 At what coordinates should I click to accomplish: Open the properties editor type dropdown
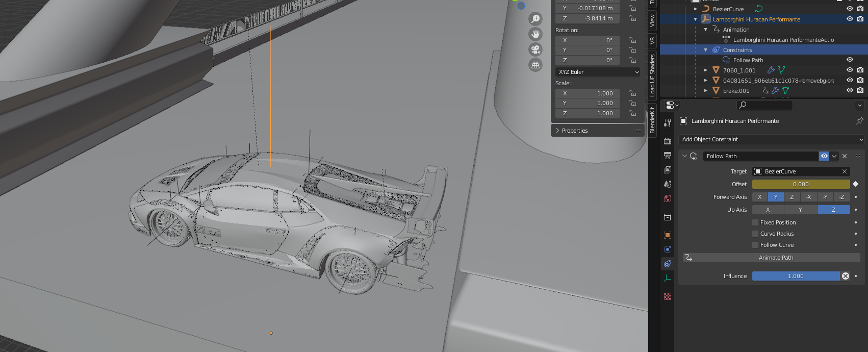672,105
